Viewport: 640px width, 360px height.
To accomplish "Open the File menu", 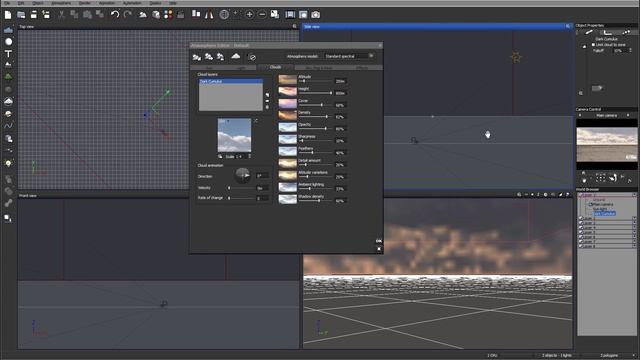I will tap(7, 3).
